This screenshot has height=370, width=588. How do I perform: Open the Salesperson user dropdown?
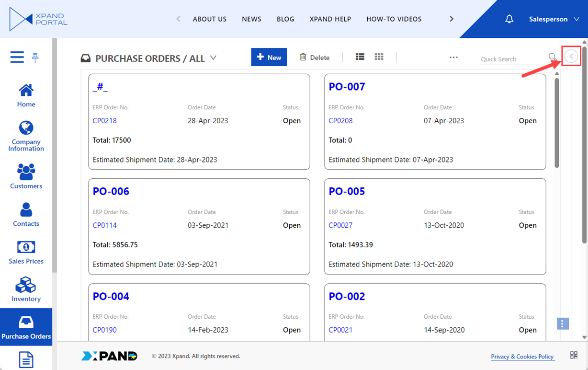[x=554, y=19]
